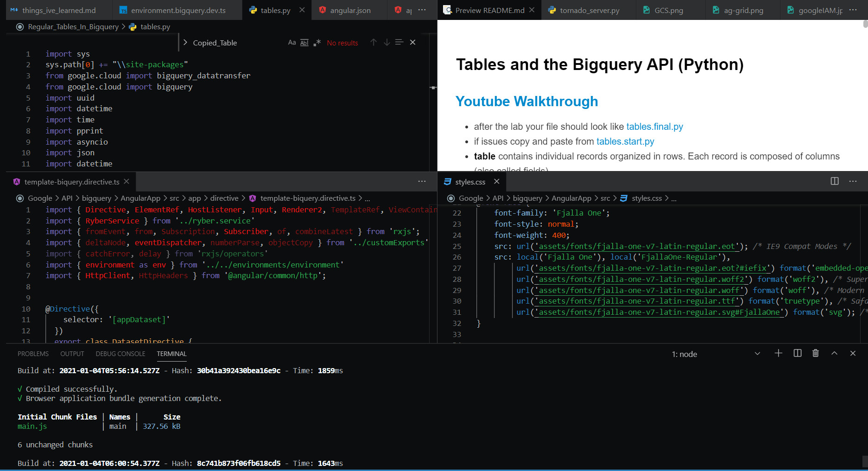This screenshot has width=868, height=471.
Task: Click the Angular icon on angular.json tab
Action: 323,10
